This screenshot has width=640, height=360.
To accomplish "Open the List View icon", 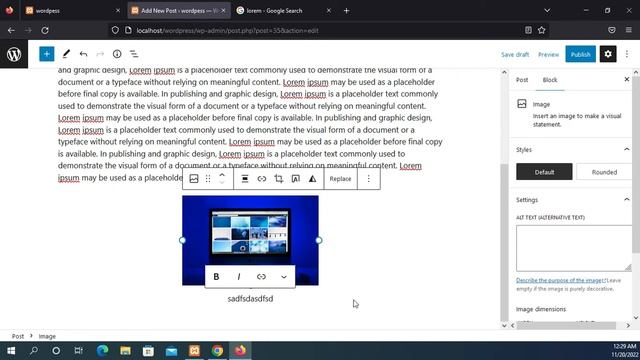I will pyautogui.click(x=134, y=54).
